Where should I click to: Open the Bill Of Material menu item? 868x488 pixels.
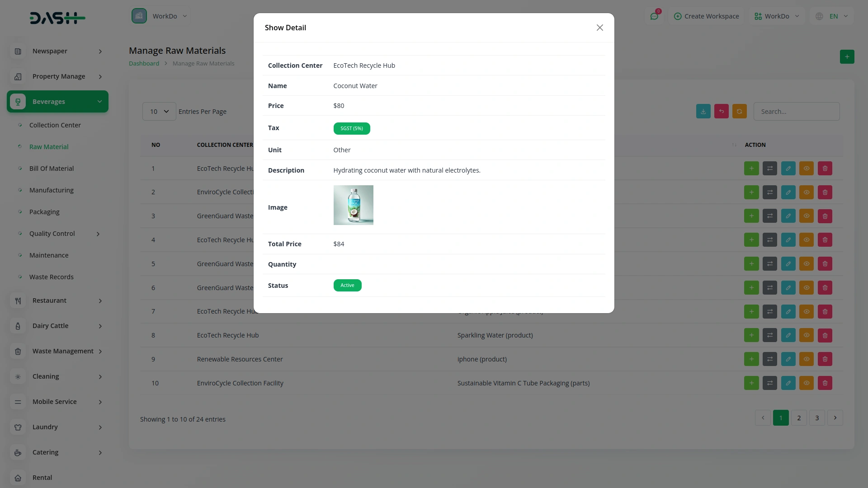pyautogui.click(x=52, y=169)
